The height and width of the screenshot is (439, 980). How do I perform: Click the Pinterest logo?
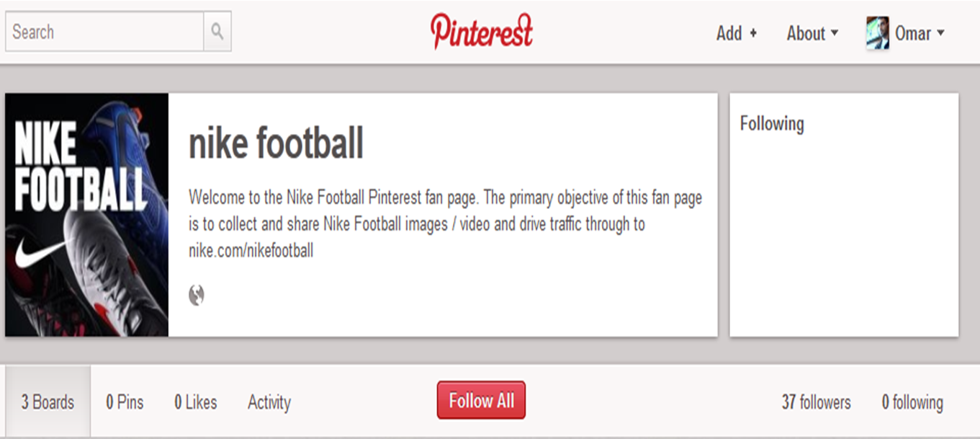tap(482, 32)
